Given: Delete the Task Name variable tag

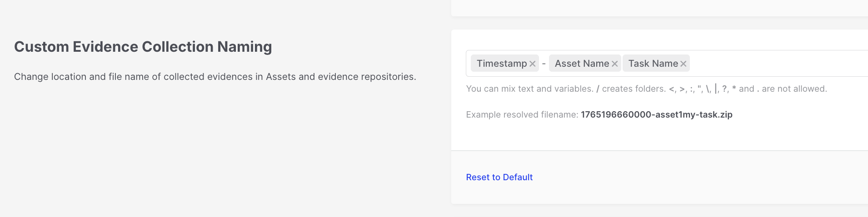Looking at the screenshot, I should tap(683, 64).
